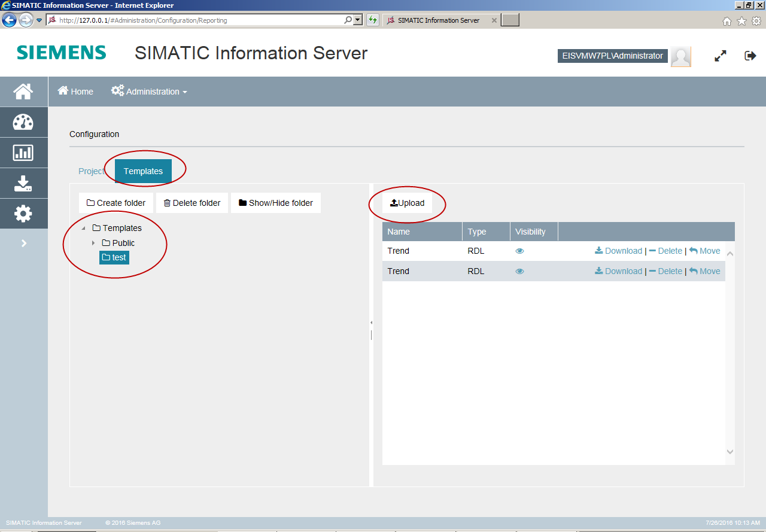This screenshot has width=766, height=532.
Task: Toggle visibility eye of first Trend row
Action: tap(519, 251)
